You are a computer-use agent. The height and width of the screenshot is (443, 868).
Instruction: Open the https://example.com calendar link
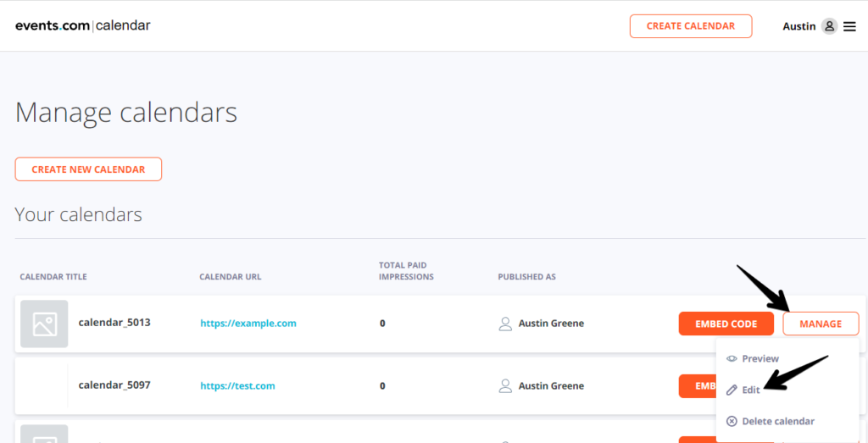click(x=248, y=324)
